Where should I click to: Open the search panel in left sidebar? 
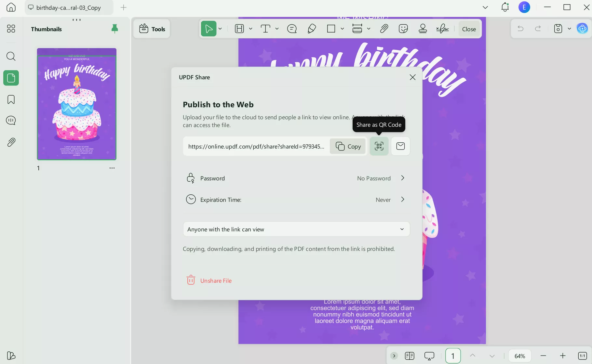(x=11, y=56)
